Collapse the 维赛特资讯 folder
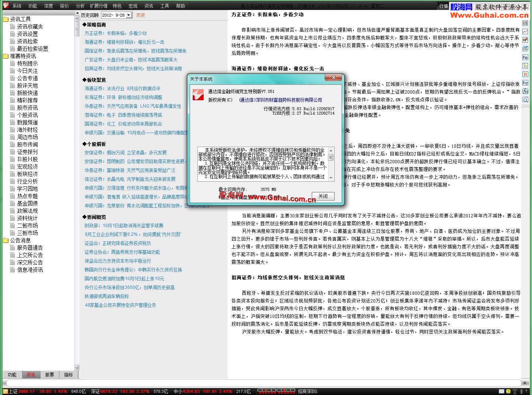Viewport: 532px width, 395px height. point(6,56)
